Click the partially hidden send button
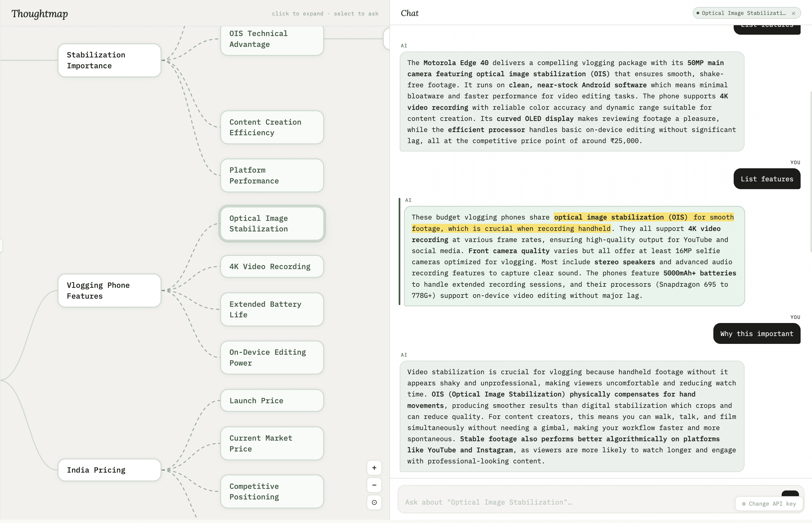 790,493
